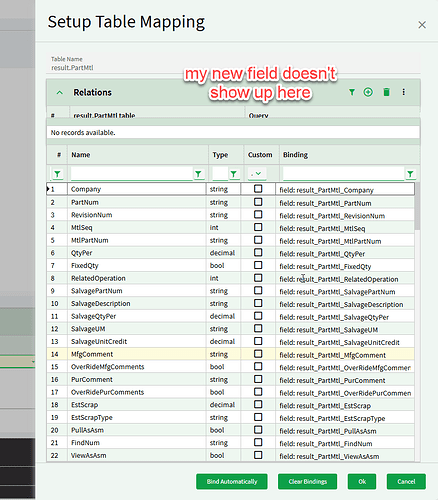The width and height of the screenshot is (438, 500).
Task: Open Custom column filter dropdown
Action: 256,174
